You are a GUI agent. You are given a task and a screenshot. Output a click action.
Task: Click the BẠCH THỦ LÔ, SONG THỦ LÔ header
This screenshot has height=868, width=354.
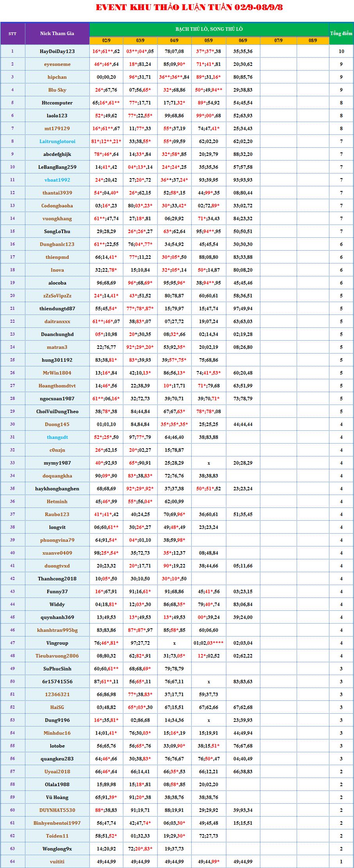coord(209,29)
